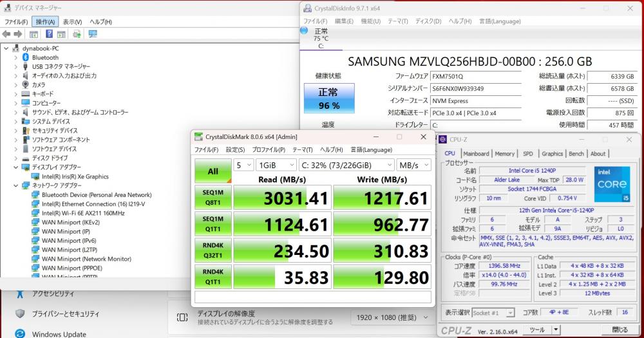The height and width of the screenshot is (338, 644).
Task: Open ディスク(D) menu in CrystalDiskInfo
Action: [428, 21]
